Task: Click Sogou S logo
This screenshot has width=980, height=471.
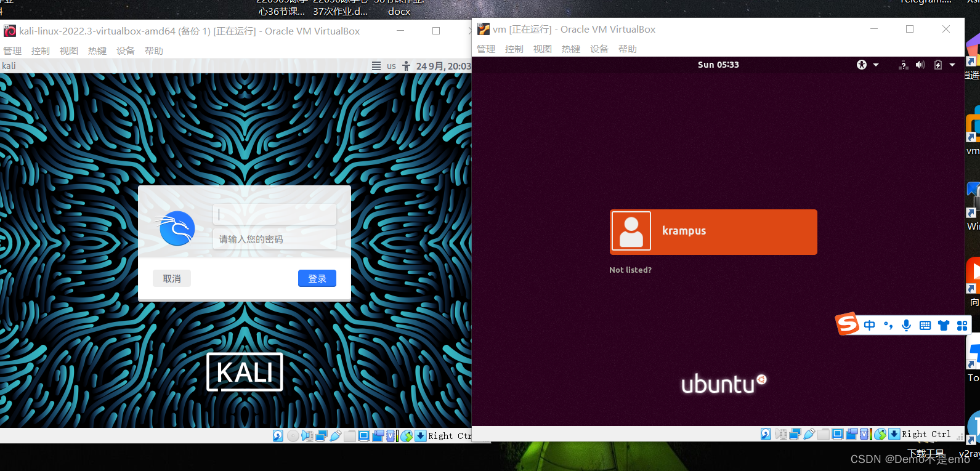Action: pyautogui.click(x=848, y=323)
